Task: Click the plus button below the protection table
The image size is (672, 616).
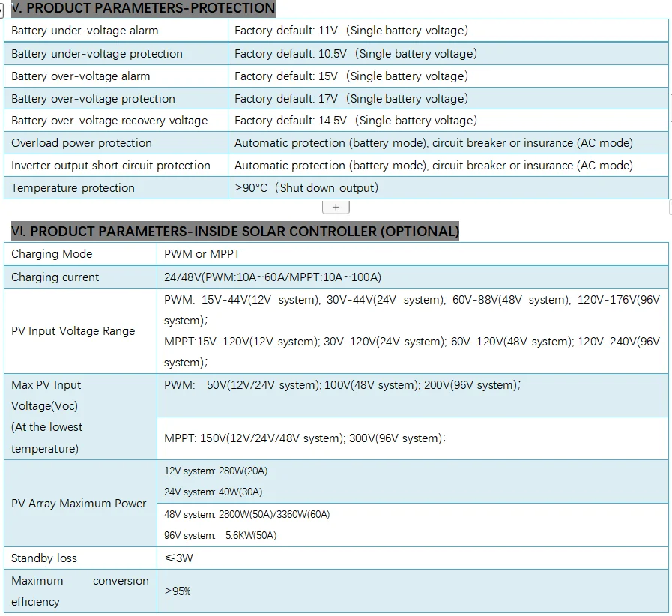Action: pos(336,206)
